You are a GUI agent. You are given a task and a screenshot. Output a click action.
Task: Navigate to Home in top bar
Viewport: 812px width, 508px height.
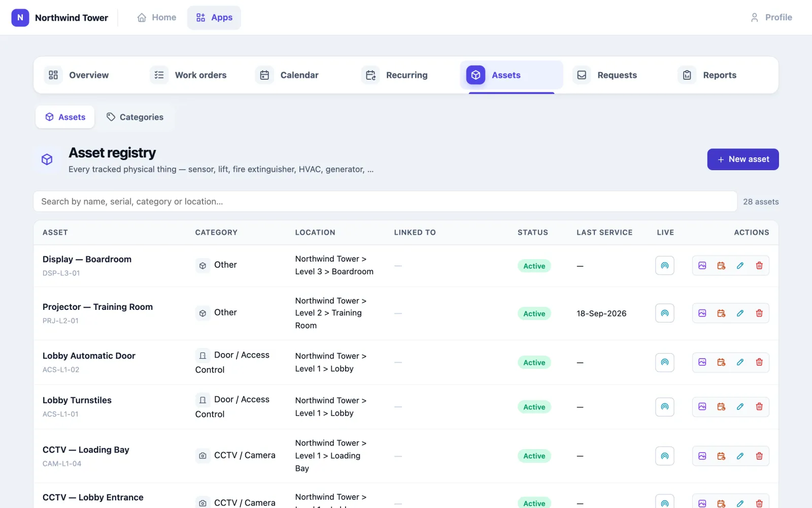coord(157,17)
